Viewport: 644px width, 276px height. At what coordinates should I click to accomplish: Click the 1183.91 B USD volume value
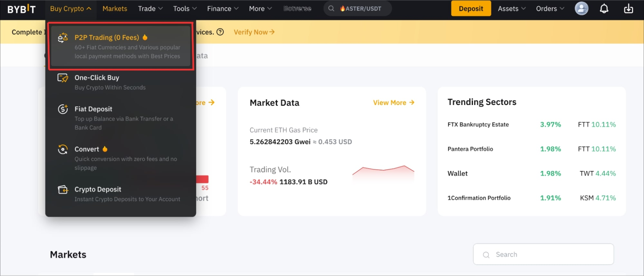point(303,182)
